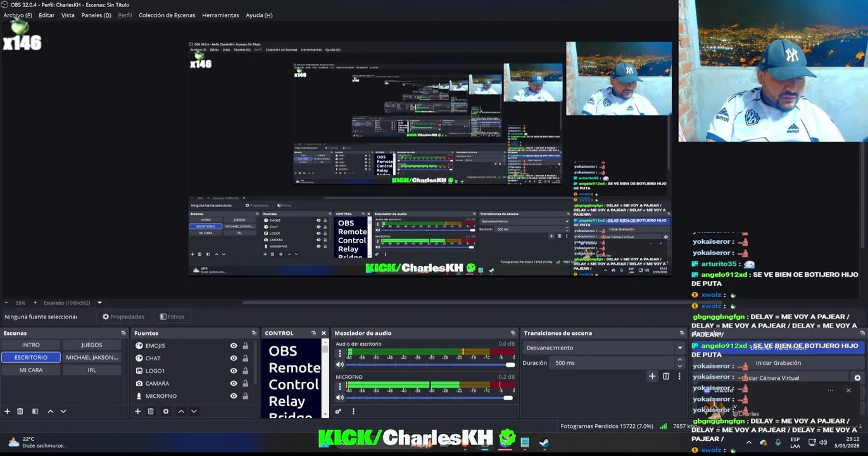This screenshot has height=456, width=868.
Task: Open the Vista menu
Action: (x=68, y=15)
